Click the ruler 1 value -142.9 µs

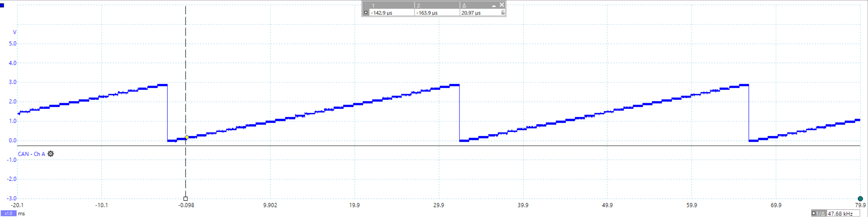coord(382,13)
